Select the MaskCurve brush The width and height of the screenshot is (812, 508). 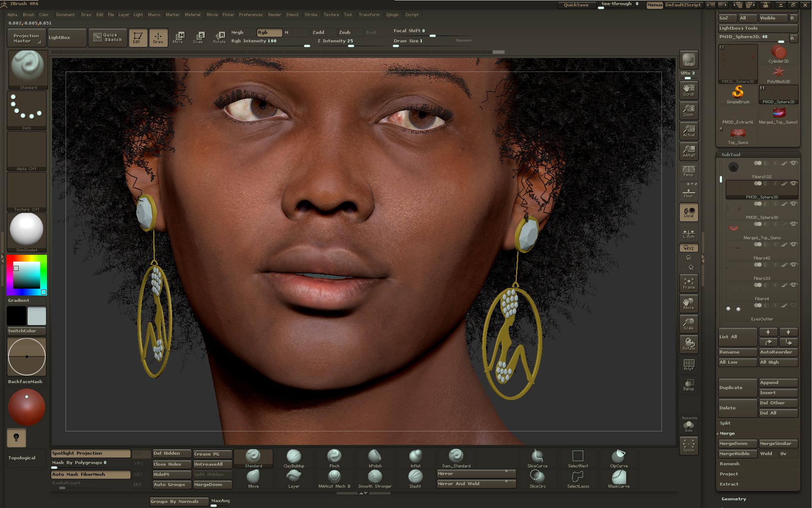point(618,479)
